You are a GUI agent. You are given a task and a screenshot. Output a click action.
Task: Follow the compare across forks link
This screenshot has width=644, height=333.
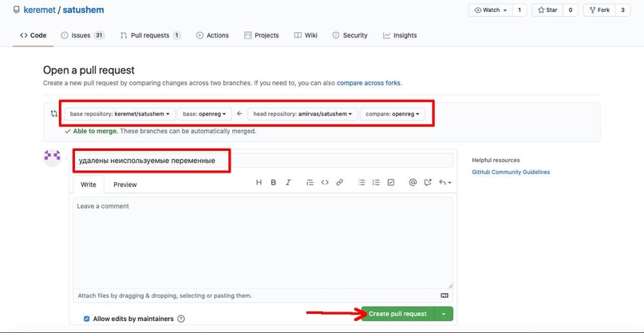pos(369,83)
